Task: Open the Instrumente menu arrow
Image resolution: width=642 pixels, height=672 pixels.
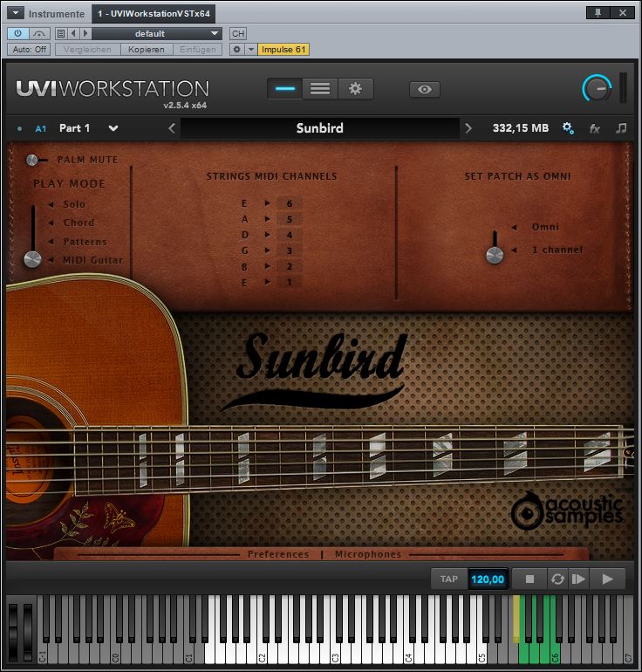Action: [16, 13]
